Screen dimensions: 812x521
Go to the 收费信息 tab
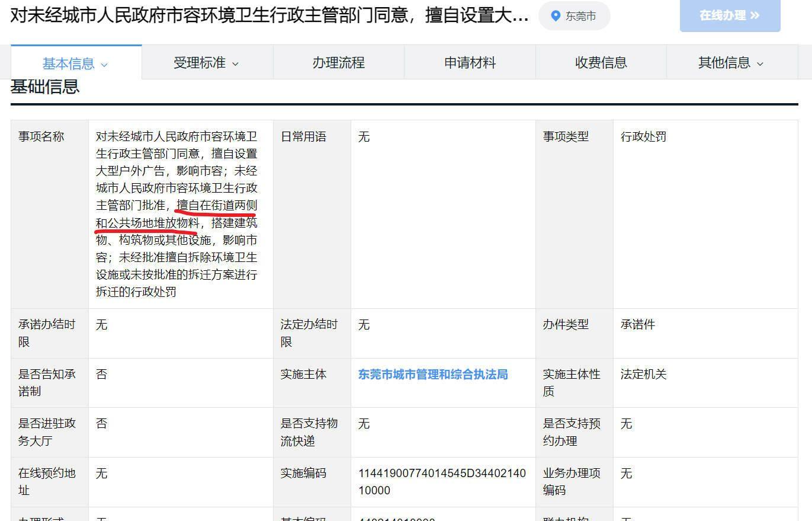click(601, 63)
